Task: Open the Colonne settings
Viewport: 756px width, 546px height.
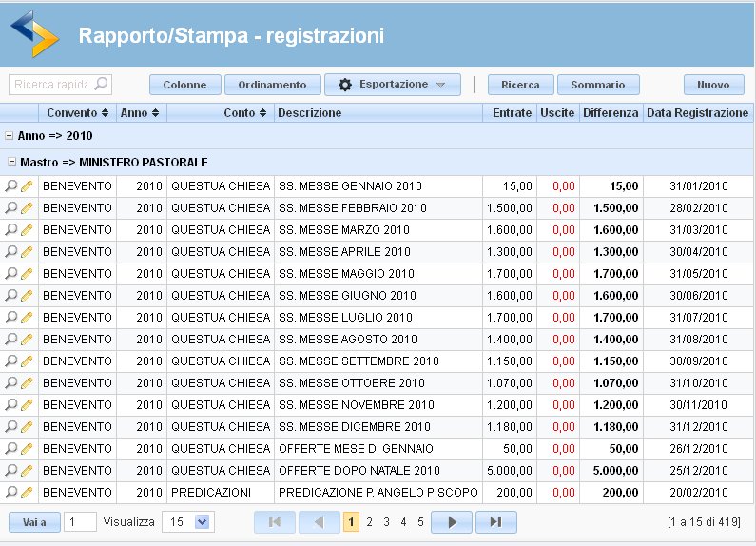Action: tap(185, 85)
